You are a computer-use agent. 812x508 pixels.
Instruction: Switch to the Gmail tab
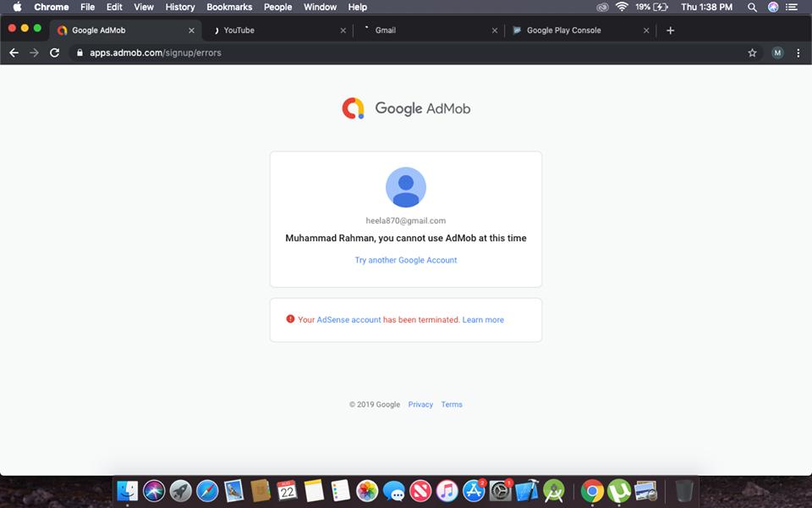click(x=427, y=30)
